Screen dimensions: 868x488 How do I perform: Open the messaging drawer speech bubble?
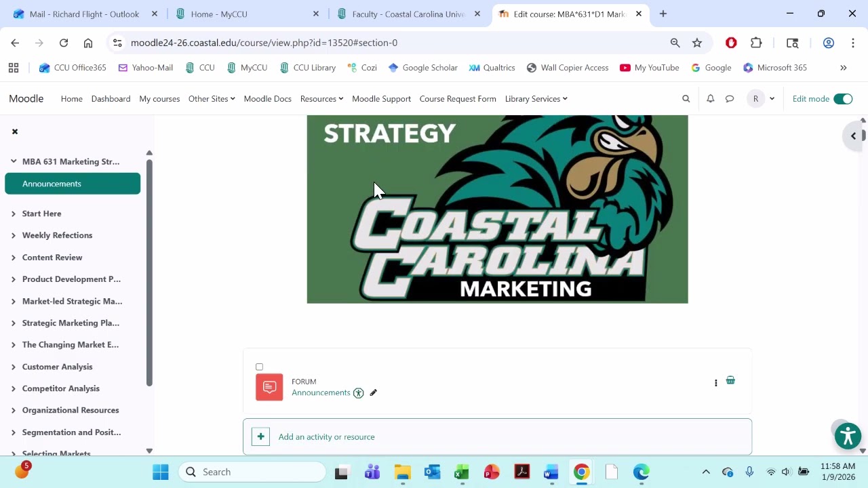pyautogui.click(x=730, y=99)
